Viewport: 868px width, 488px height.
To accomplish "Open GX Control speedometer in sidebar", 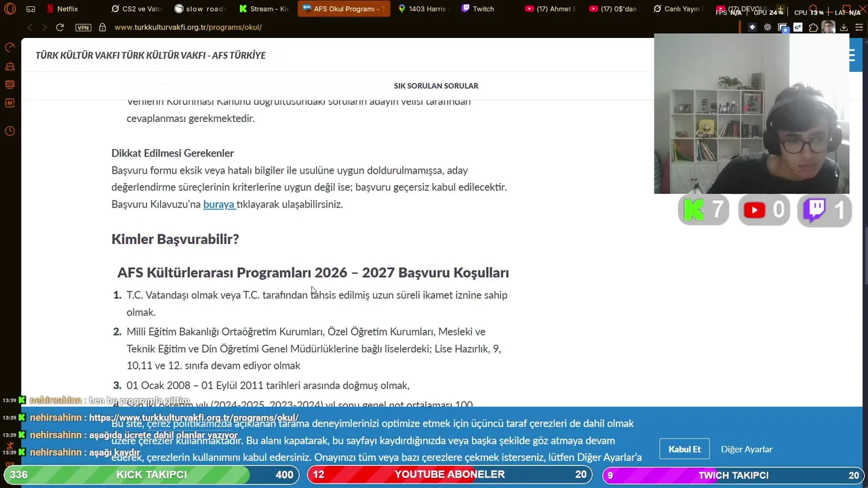I will click(x=9, y=47).
